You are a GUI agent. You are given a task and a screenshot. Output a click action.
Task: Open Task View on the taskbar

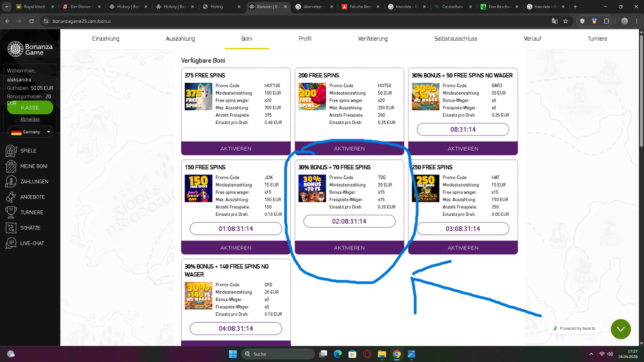click(x=323, y=354)
